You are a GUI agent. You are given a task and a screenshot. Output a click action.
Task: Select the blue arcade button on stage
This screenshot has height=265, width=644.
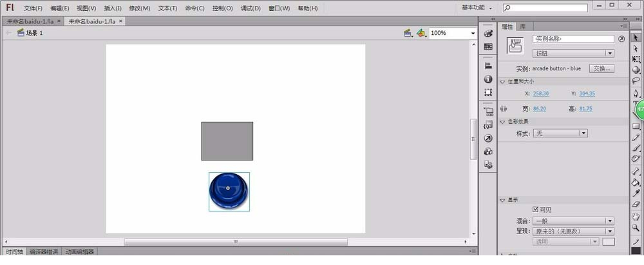point(229,191)
